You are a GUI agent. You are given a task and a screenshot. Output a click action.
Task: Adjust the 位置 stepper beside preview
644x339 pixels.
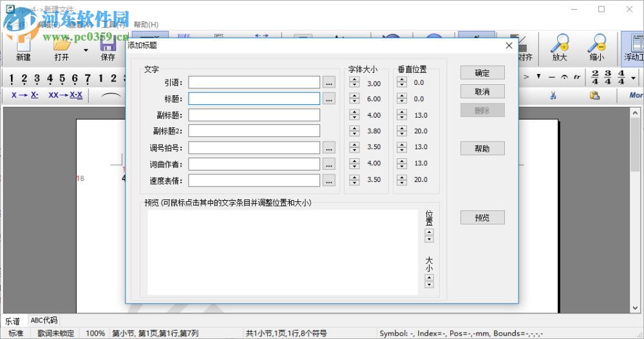(x=429, y=235)
